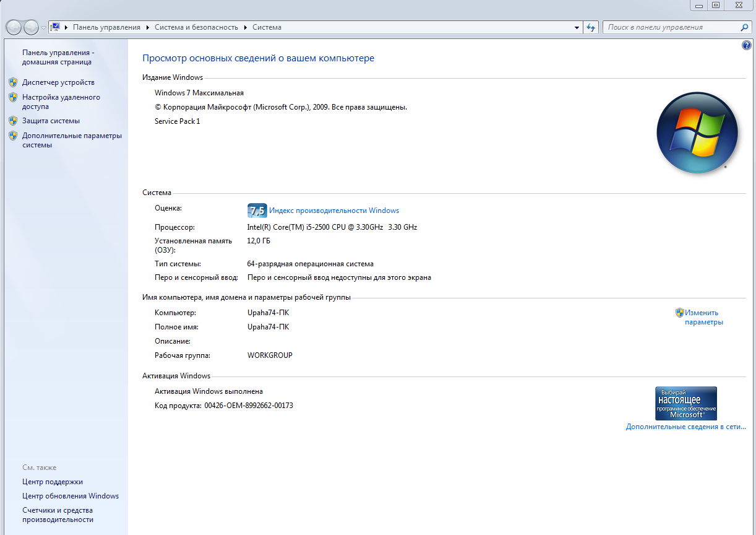This screenshot has width=756, height=535.
Task: Go forward with the Forward arrow button
Action: coord(31,27)
